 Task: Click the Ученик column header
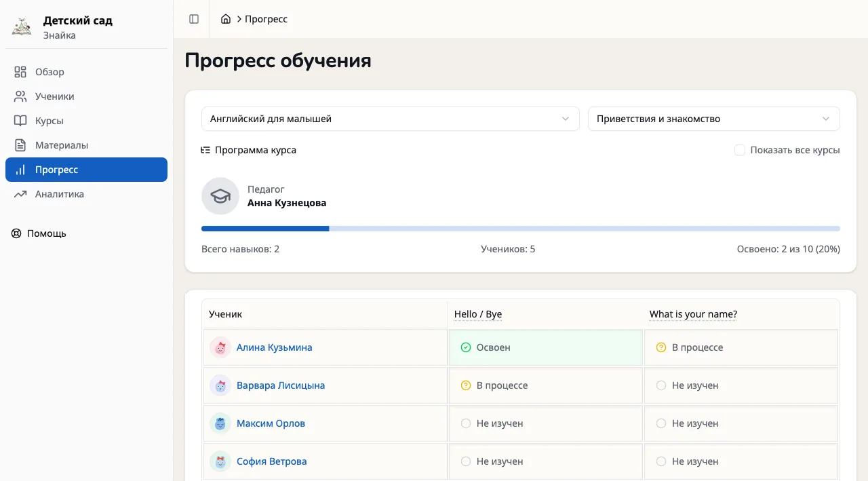coord(226,314)
